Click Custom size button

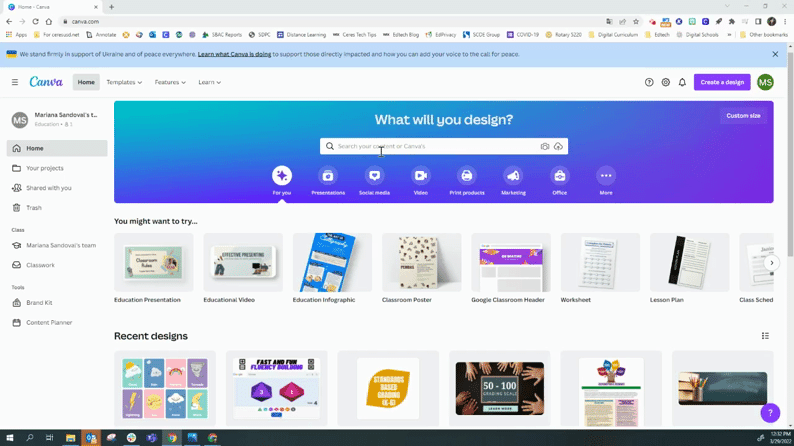(x=743, y=116)
